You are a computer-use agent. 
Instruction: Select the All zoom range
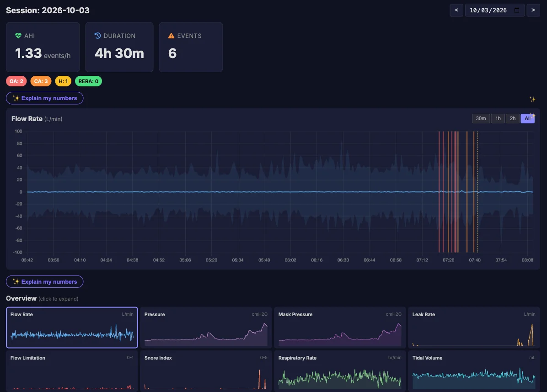coord(527,118)
